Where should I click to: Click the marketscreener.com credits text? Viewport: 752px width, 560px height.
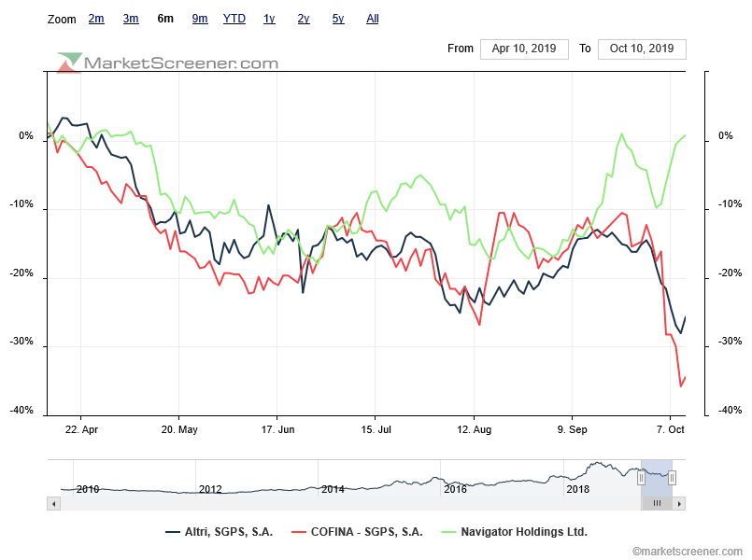coord(687,552)
